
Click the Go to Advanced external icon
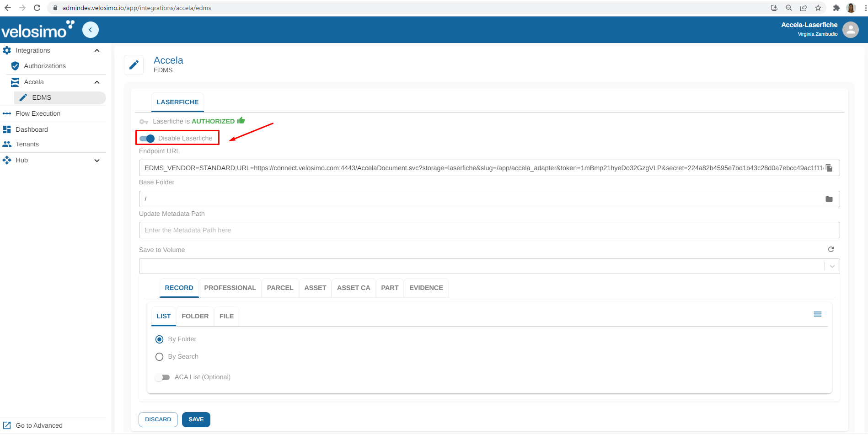[x=7, y=425]
